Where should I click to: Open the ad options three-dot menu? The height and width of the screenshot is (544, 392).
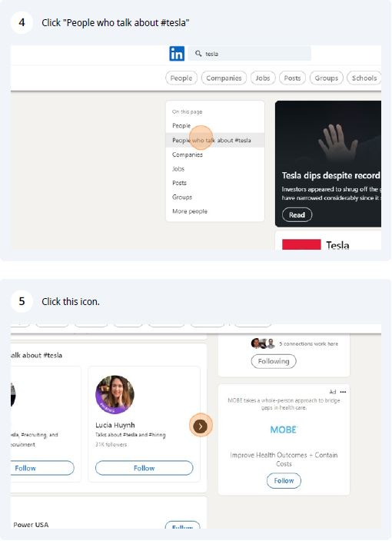343,392
